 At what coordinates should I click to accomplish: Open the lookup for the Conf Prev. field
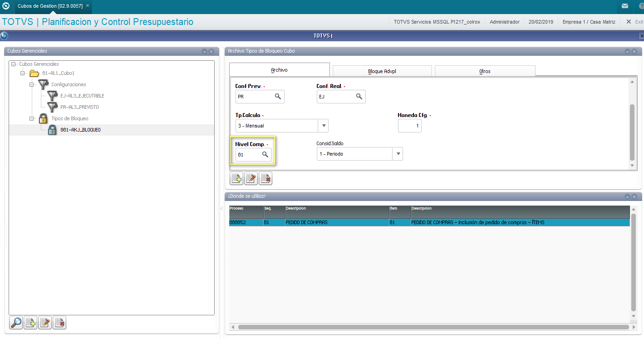[x=278, y=97]
